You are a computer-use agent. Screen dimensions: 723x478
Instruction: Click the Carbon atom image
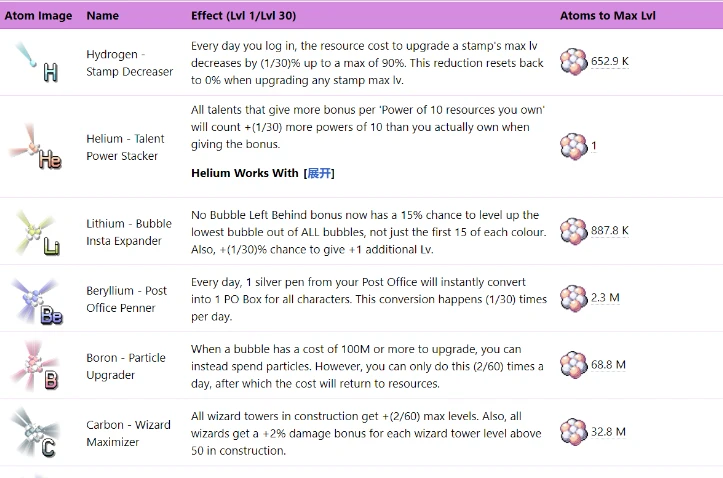point(36,433)
